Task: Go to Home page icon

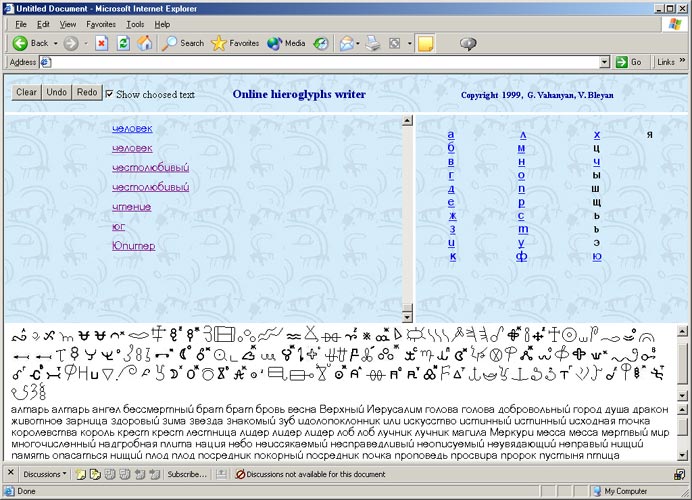Action: tap(145, 43)
